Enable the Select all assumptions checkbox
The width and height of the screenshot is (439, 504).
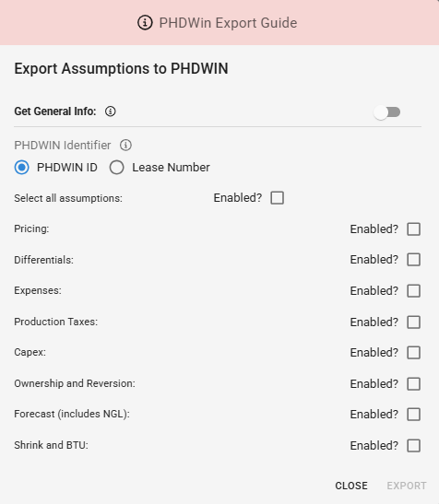pyautogui.click(x=277, y=198)
